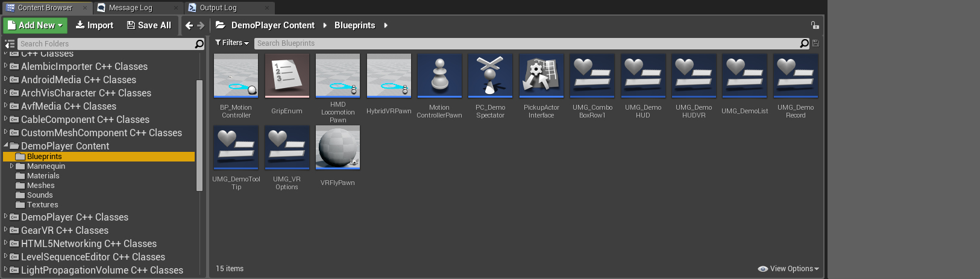
Task: Click the folder tree vertical scrollbar
Action: pos(199,136)
